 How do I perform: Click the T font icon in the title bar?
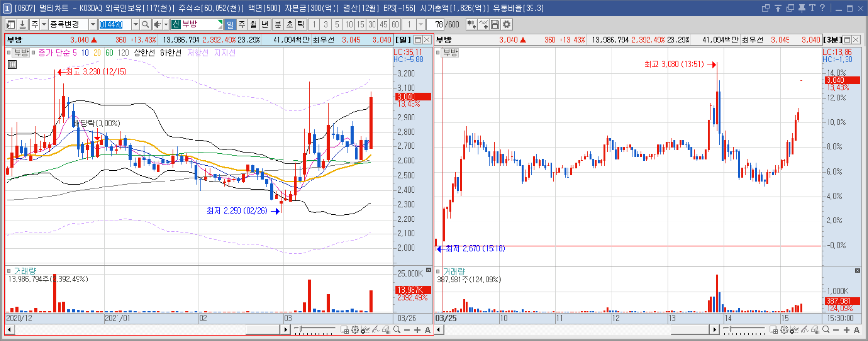tap(812, 8)
